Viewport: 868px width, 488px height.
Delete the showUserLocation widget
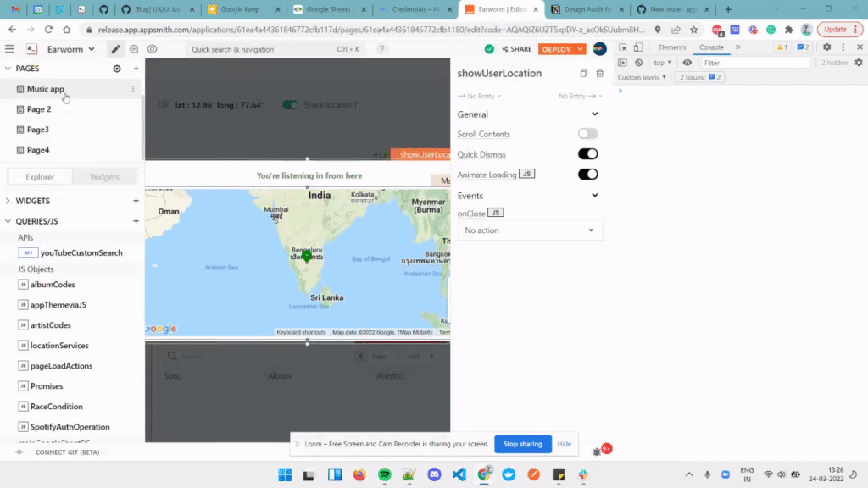[x=599, y=73]
